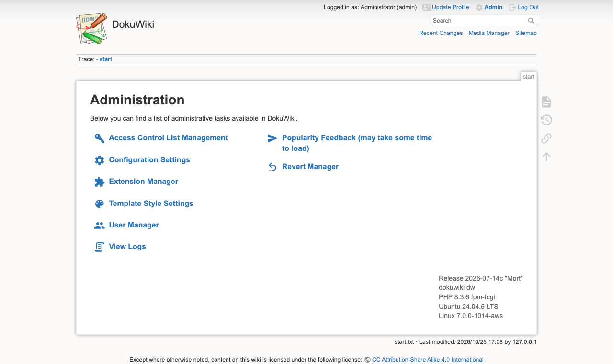The height and width of the screenshot is (364, 613).
Task: Click the show page document icon
Action: (x=546, y=102)
